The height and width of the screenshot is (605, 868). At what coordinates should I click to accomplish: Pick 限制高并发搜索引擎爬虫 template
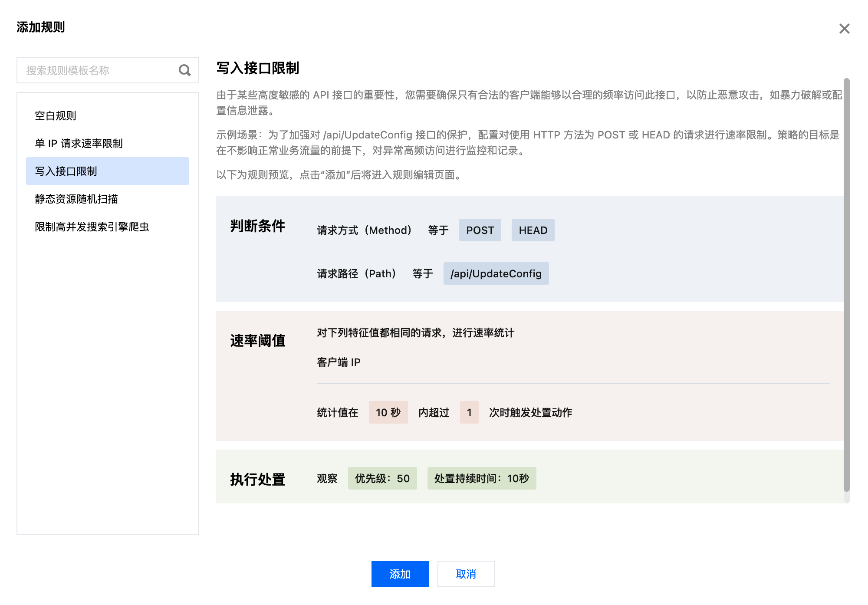(x=92, y=227)
